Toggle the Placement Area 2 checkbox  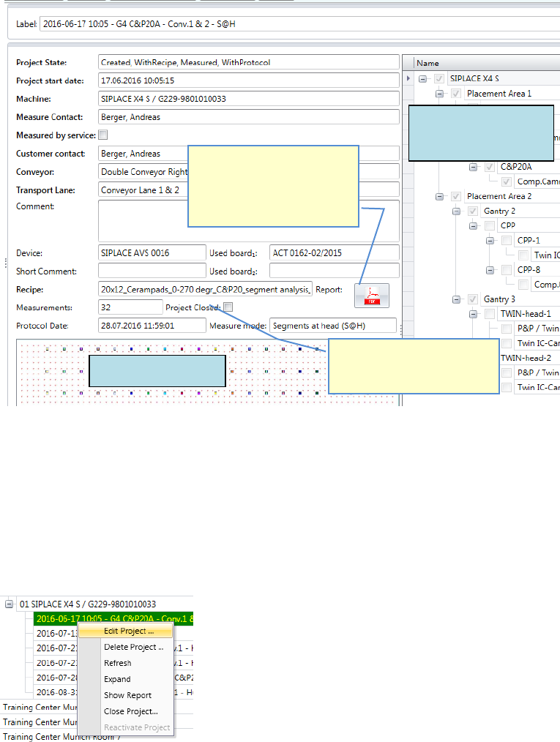pyautogui.click(x=456, y=196)
